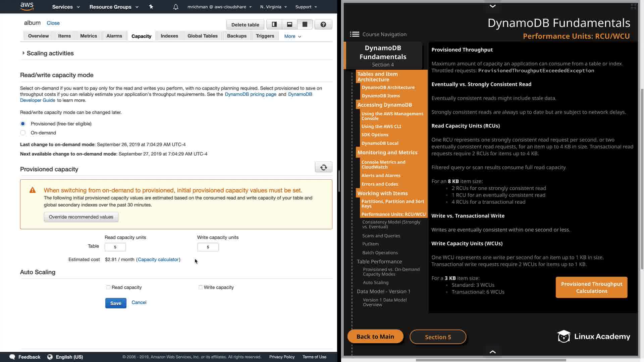Open the Course Navigation hamburger menu
This screenshot has height=362, width=644.
pos(355,34)
